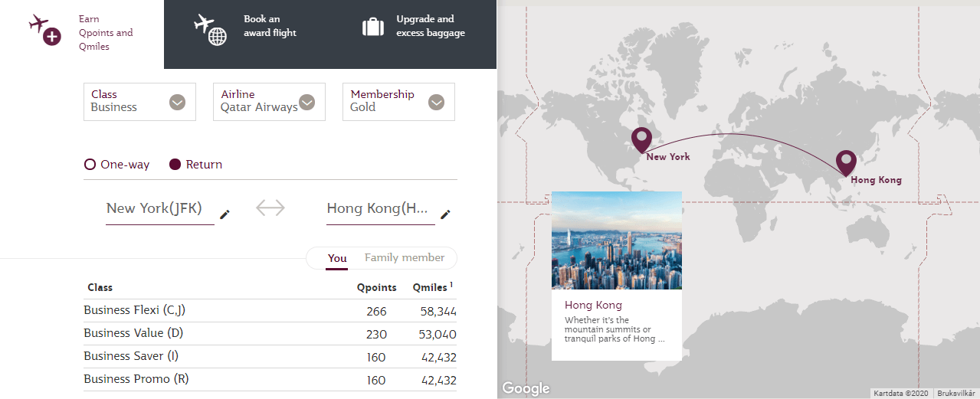
Task: Switch to Upgrade and excess baggage tab
Action: click(x=414, y=34)
